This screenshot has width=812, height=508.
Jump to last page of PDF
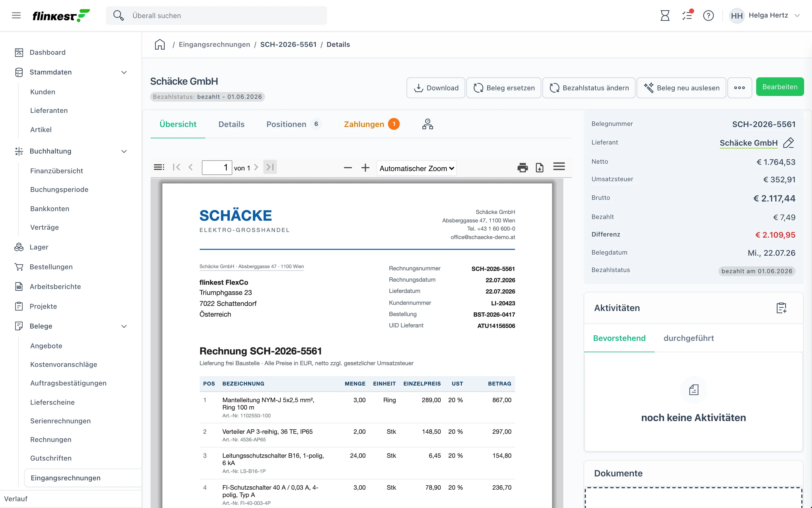(270, 167)
